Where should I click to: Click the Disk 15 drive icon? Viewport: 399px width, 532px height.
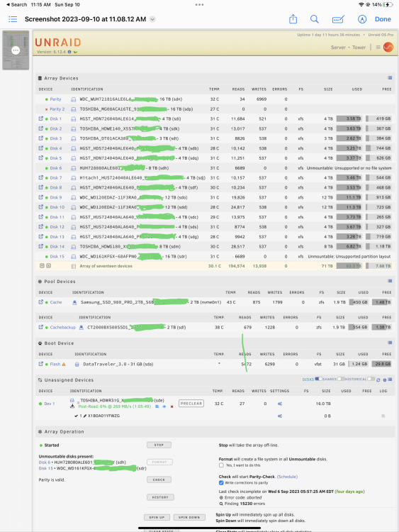point(73,257)
